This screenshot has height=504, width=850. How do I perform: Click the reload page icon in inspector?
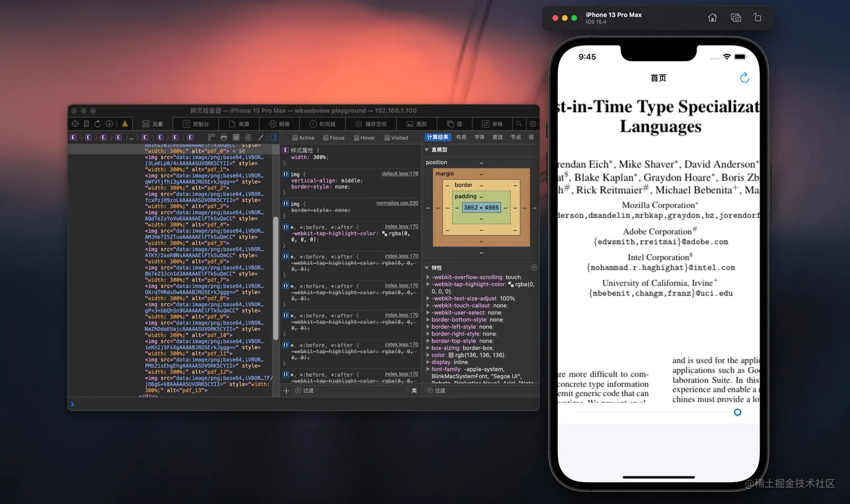point(97,124)
